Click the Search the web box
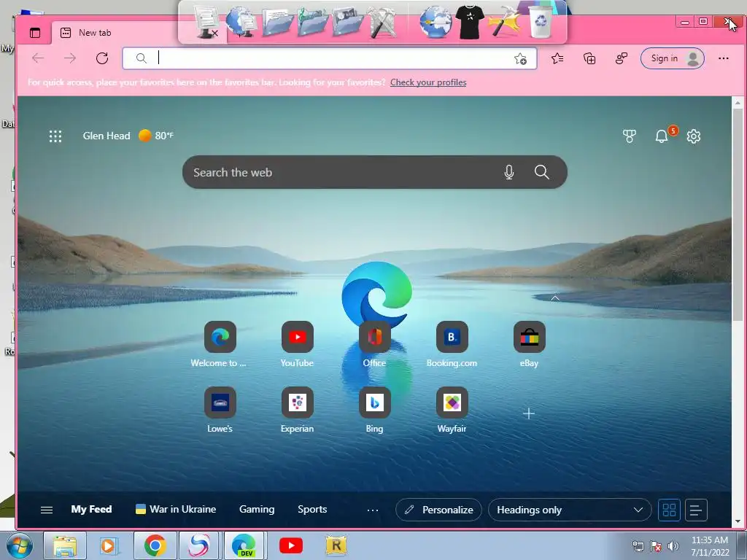 click(374, 172)
